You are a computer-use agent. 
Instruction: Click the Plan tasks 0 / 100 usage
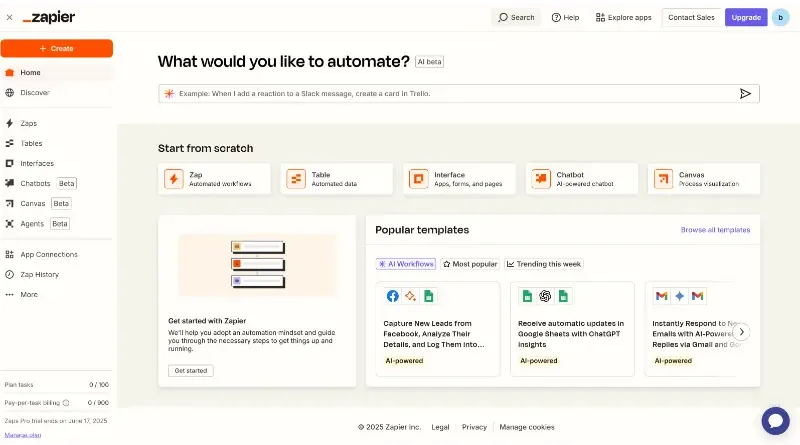click(x=57, y=385)
